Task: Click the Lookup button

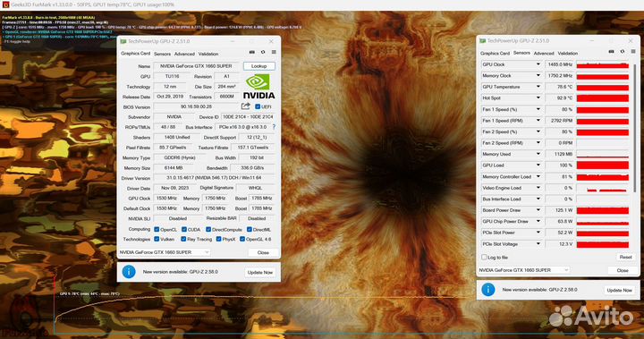Action: point(259,66)
